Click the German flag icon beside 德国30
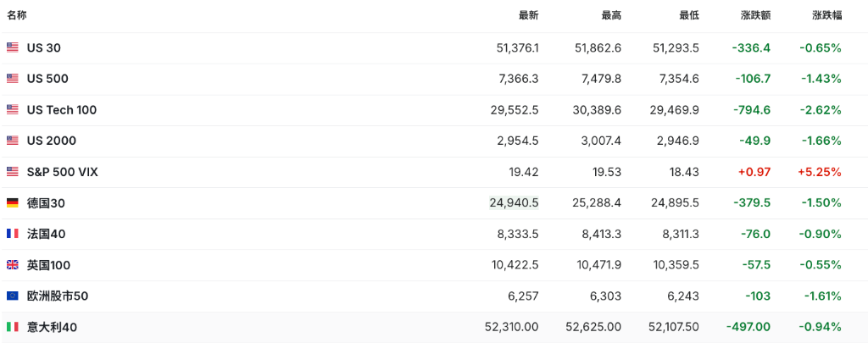This screenshot has width=868, height=343. pyautogui.click(x=12, y=203)
